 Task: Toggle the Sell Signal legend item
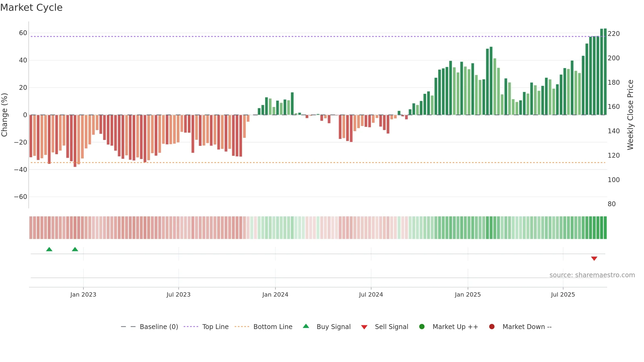coord(385,327)
